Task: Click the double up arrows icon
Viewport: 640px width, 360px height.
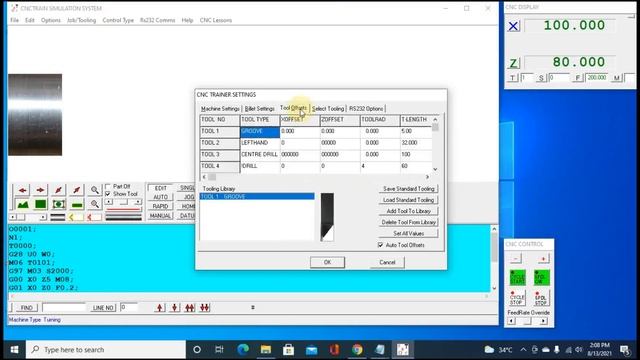Action: [189, 307]
